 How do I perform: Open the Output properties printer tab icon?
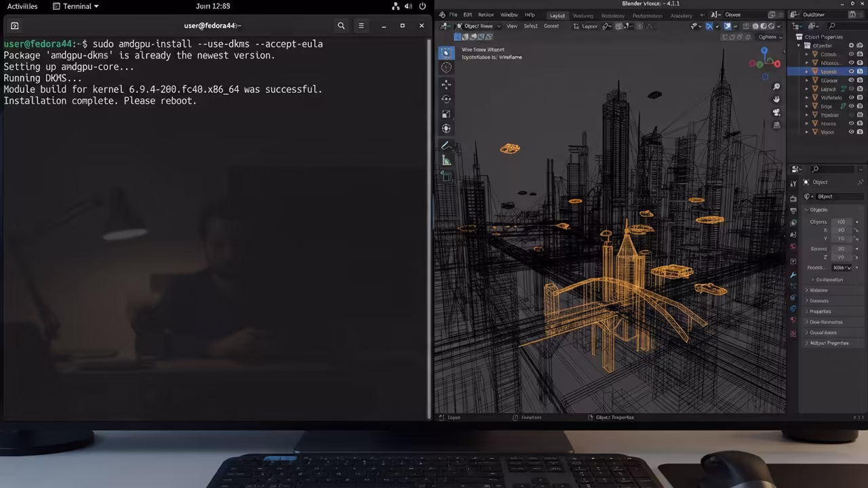click(793, 210)
